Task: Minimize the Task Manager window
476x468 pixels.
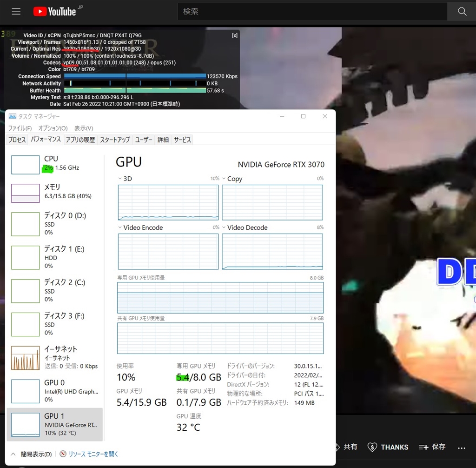Action: (282, 116)
